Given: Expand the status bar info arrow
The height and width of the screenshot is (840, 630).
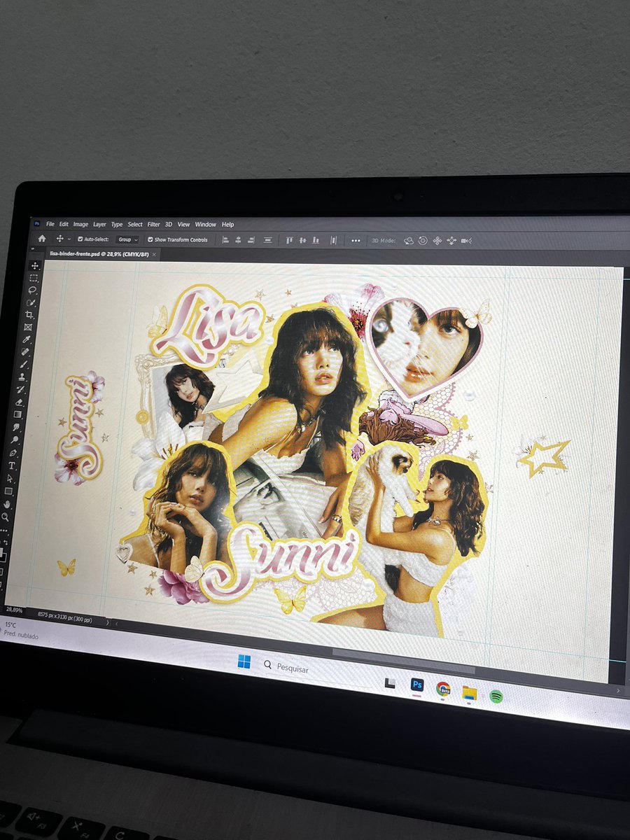Looking at the screenshot, I should click(107, 621).
